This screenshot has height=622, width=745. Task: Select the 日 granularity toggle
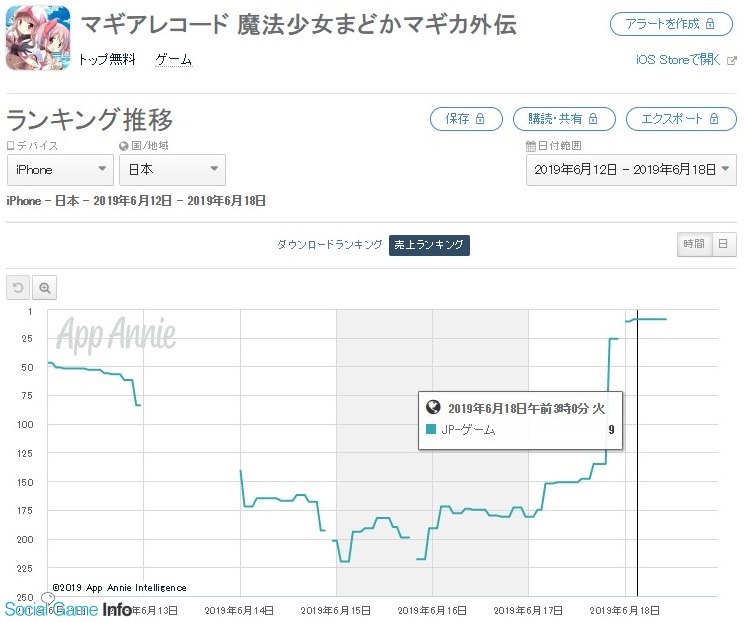pyautogui.click(x=724, y=244)
